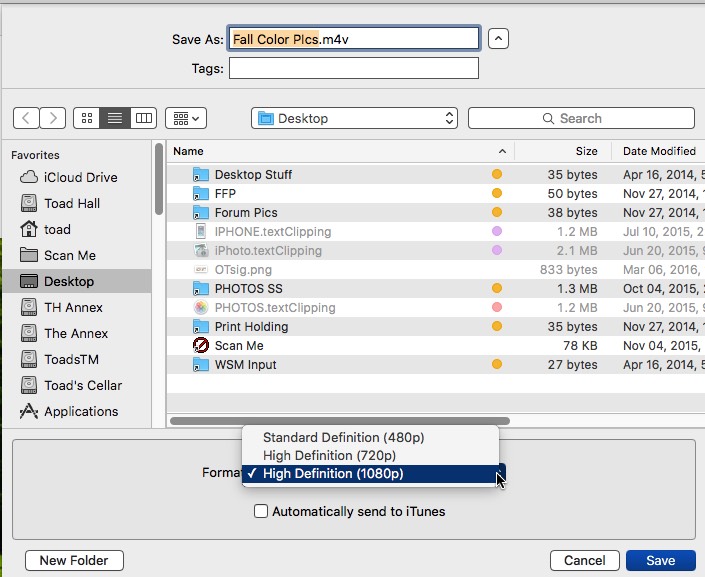Switch to icon grid view
Viewport: 705px width, 577px height.
pyautogui.click(x=87, y=118)
